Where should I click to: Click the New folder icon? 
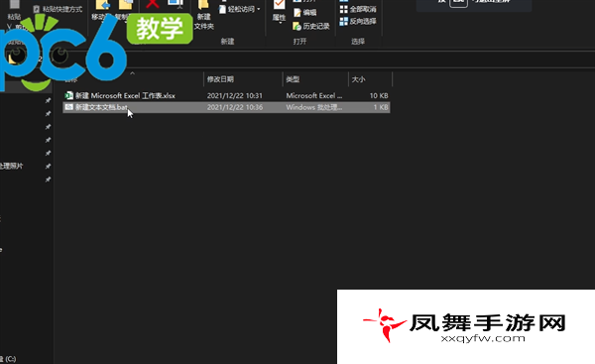[203, 5]
